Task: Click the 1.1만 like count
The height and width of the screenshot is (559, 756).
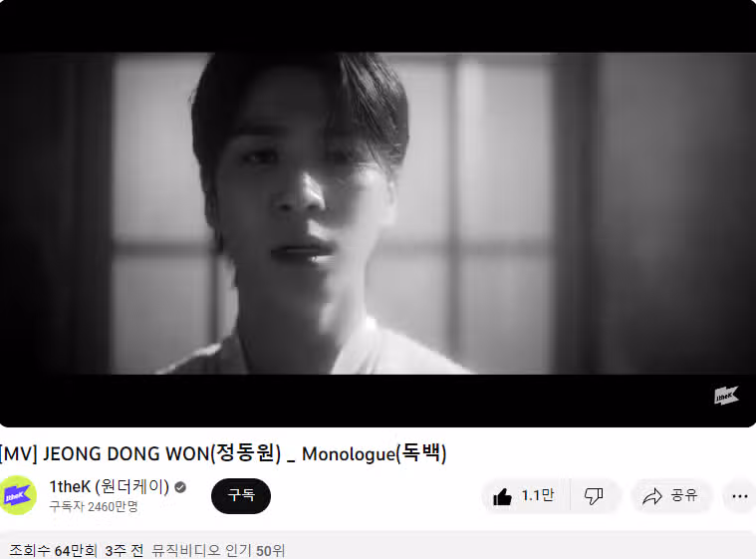Action: coord(538,495)
